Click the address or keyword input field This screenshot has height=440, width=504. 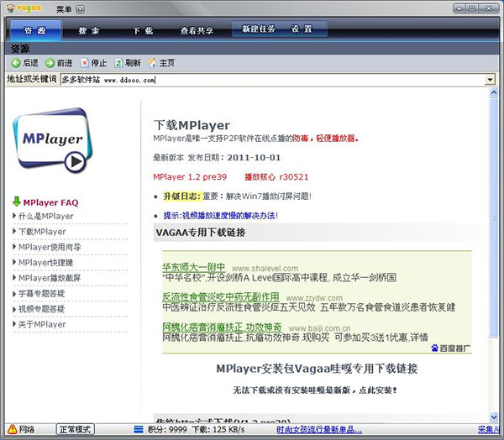click(272, 80)
